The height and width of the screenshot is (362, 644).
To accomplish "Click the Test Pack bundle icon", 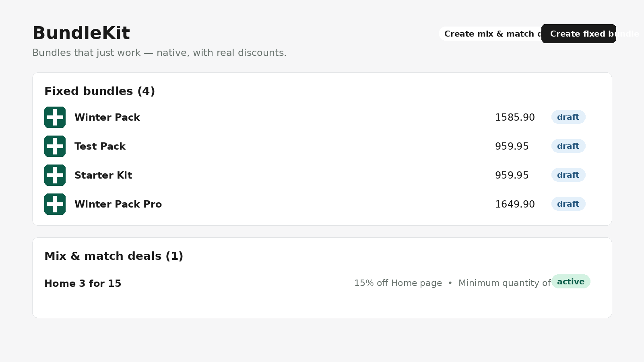I will (x=55, y=146).
